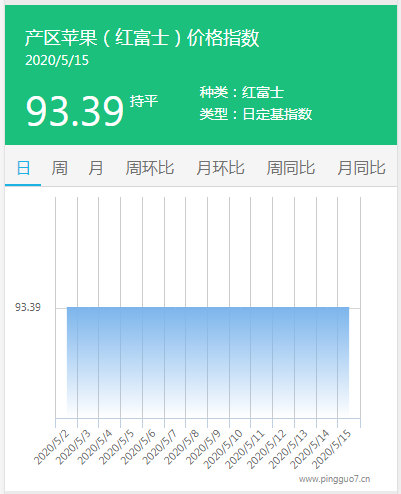Click the 2020/5/5 x-axis label
Viewport: 401px width, 494px height.
pos(117,448)
